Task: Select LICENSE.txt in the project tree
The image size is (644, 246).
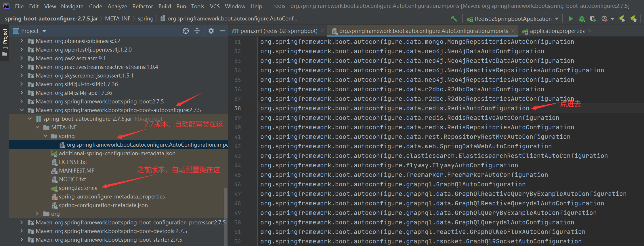Action: pos(73,162)
